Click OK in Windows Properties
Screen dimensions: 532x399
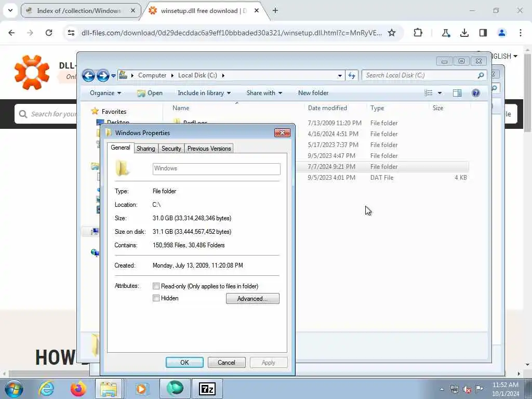point(184,362)
